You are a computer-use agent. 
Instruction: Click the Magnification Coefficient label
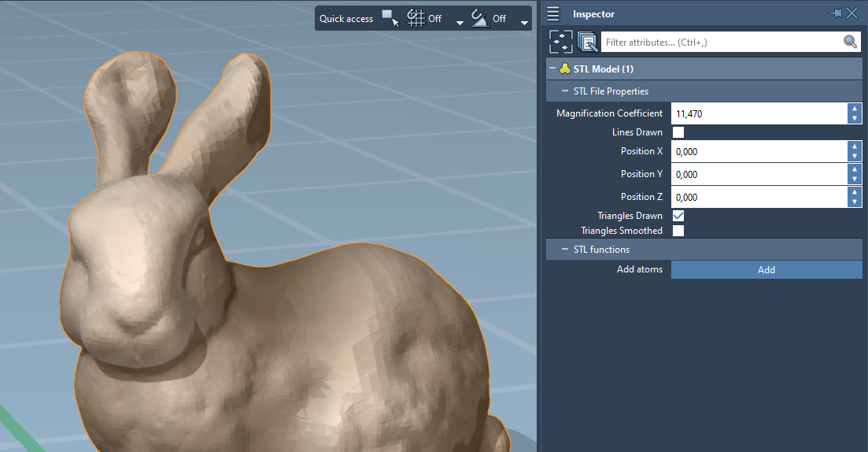point(609,113)
